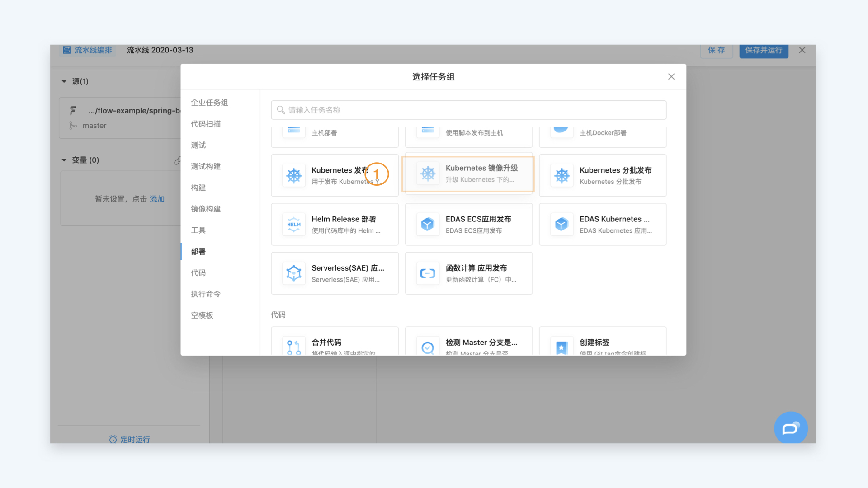Click the code source repository icon
Viewport: 868px width, 488px height.
point(73,110)
